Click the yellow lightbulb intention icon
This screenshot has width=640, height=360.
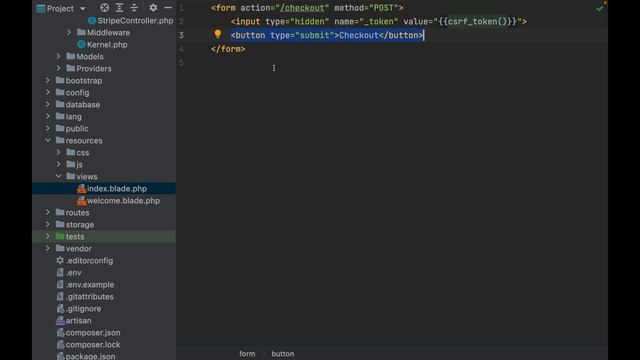(x=218, y=34)
